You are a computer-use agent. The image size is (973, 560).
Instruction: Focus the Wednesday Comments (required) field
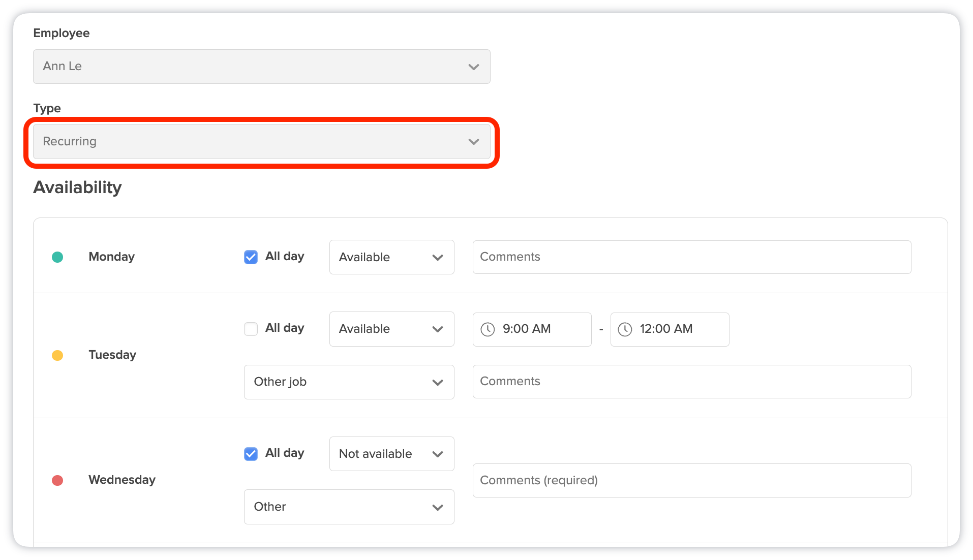click(x=691, y=480)
